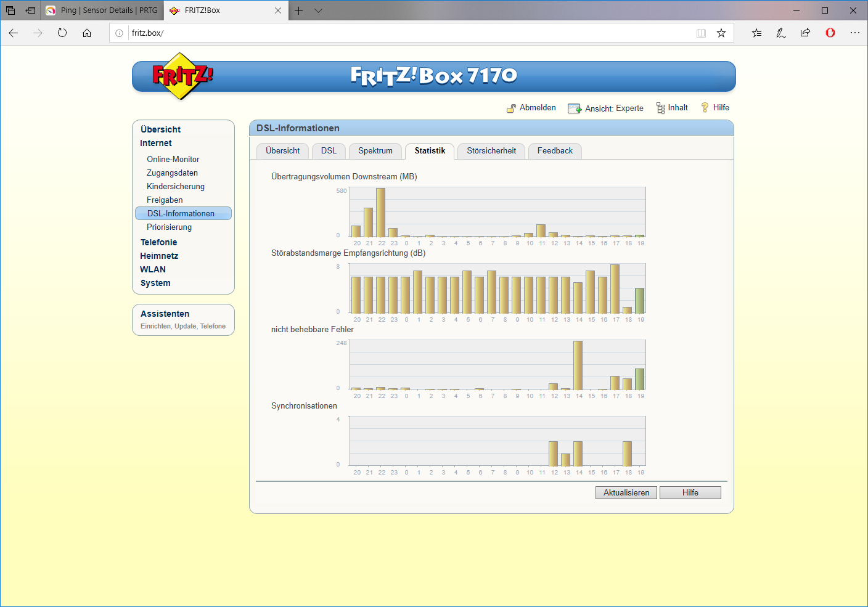Image resolution: width=868 pixels, height=607 pixels.
Task: Expand the browser tab list chevron
Action: tap(318, 10)
